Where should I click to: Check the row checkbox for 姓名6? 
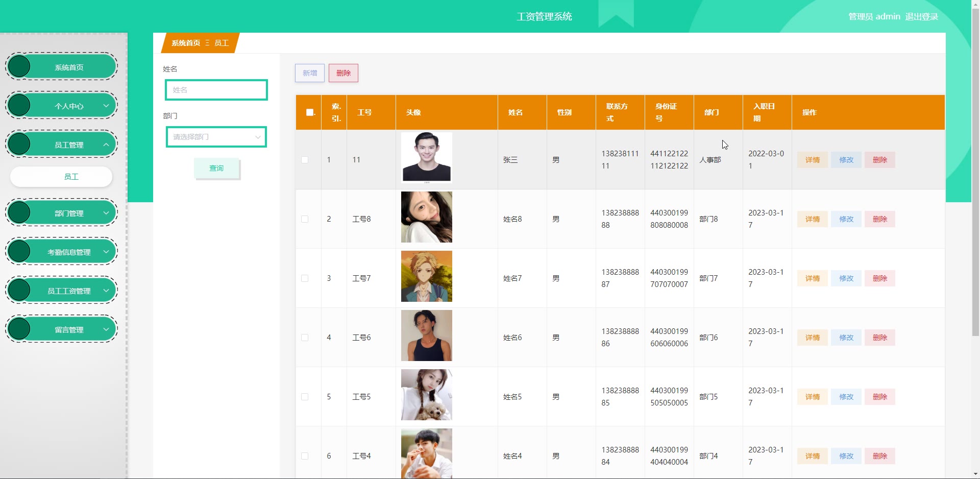(x=305, y=338)
